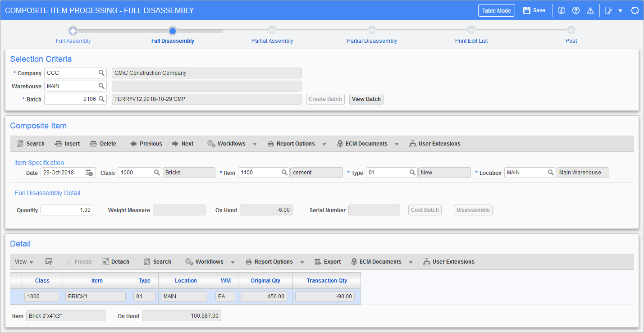Screen dimensions: 644x333
Task: Select the row selector of BRICK1 row
Action: [x=16, y=297]
